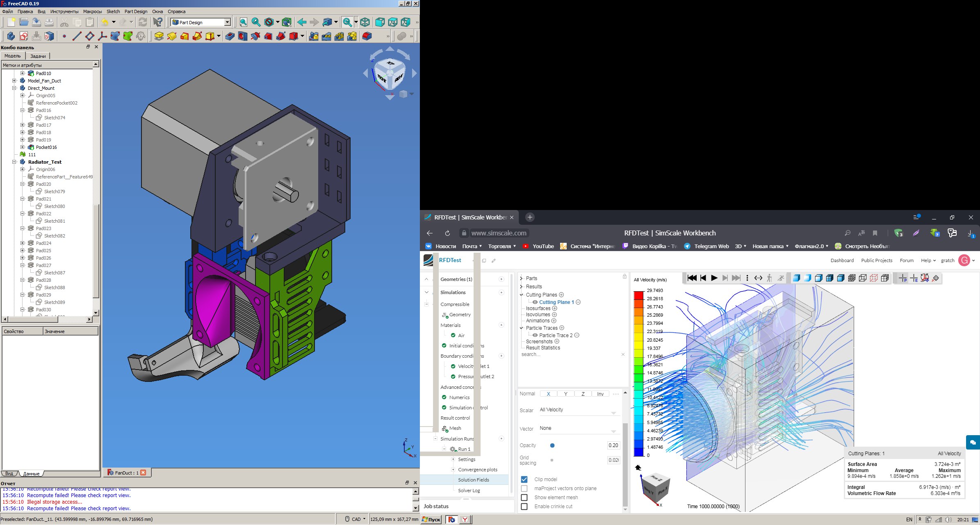Open the Sketch menu in FreeCAD
This screenshot has height=525, width=980.
113,11
